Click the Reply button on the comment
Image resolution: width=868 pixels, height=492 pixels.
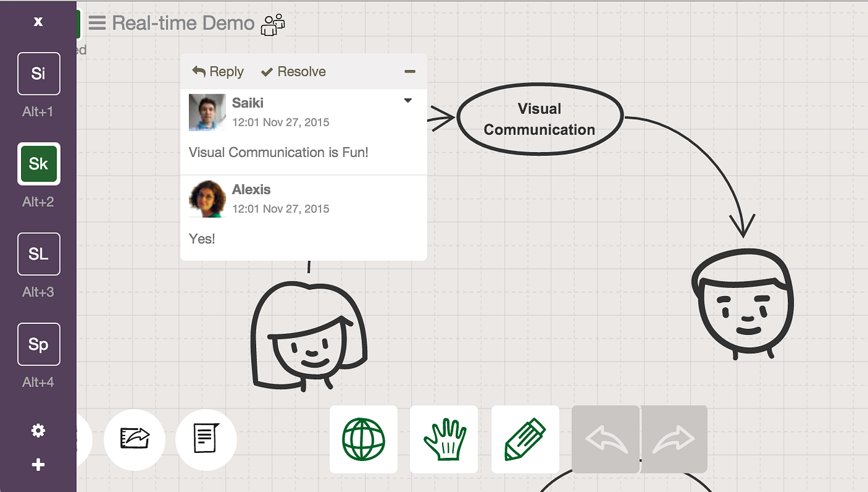pos(217,71)
